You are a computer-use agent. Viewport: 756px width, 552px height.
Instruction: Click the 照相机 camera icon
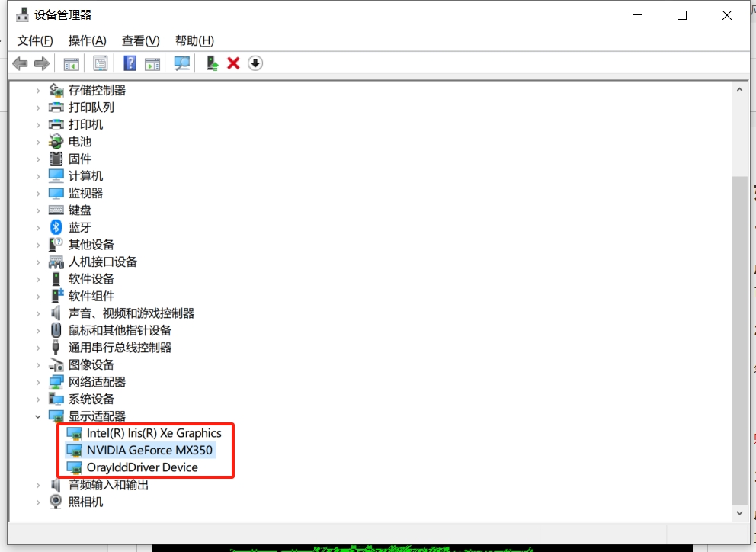point(56,502)
